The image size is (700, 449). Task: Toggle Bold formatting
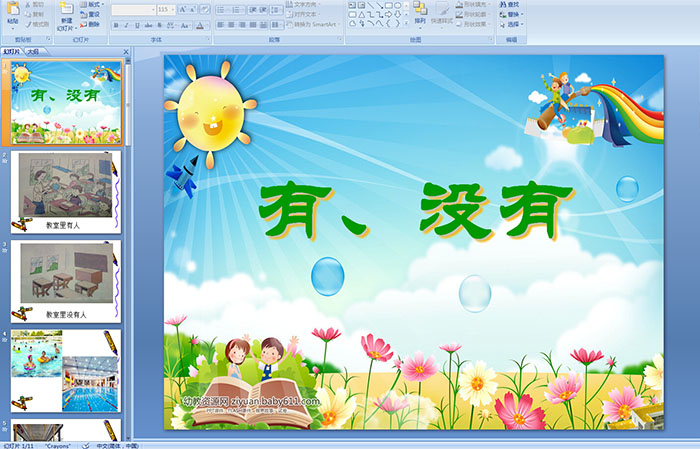(x=116, y=25)
